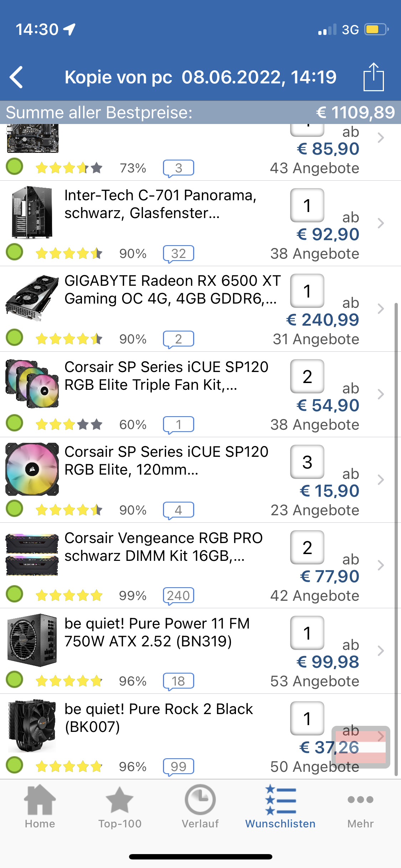This screenshot has height=868, width=401.
Task: Open reviews bubble with 240 comments
Action: 178,596
